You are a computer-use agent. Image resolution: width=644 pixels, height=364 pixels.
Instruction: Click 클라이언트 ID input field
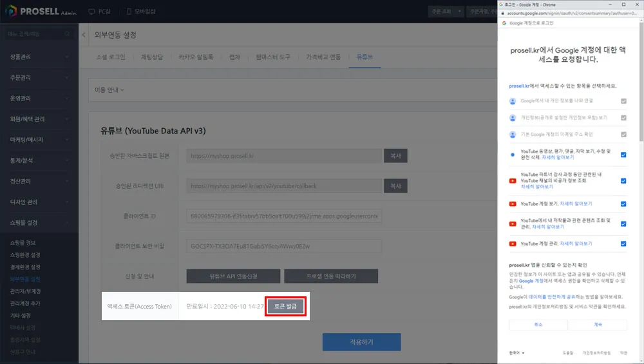[x=284, y=216]
